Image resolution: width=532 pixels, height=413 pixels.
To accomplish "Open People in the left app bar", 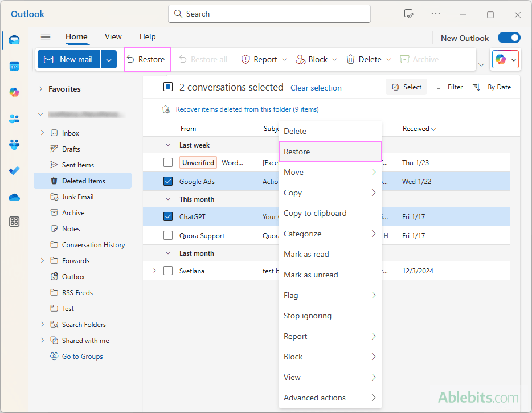I will (x=14, y=118).
